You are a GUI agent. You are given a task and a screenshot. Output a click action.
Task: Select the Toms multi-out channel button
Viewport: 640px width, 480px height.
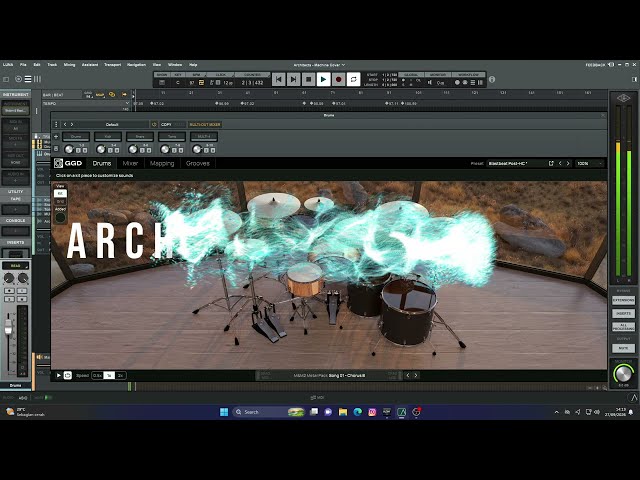click(172, 136)
